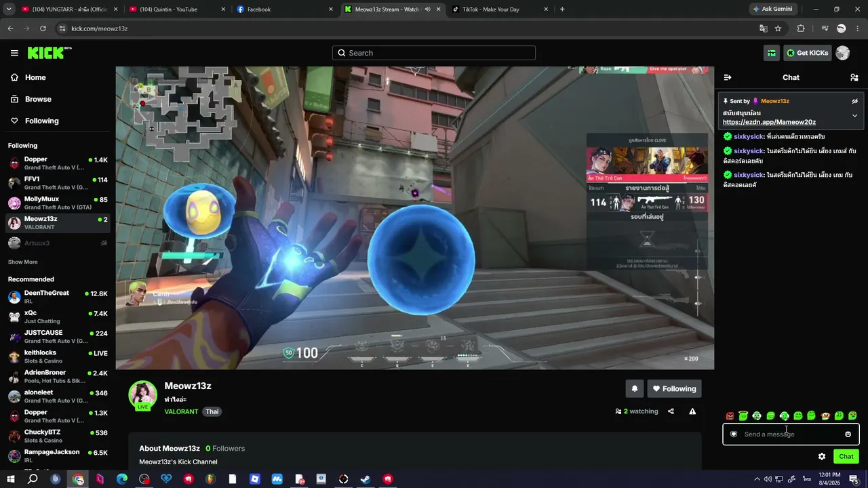The image size is (868, 488).
Task: Open the Kick sidebar hamburger menu
Action: [14, 53]
